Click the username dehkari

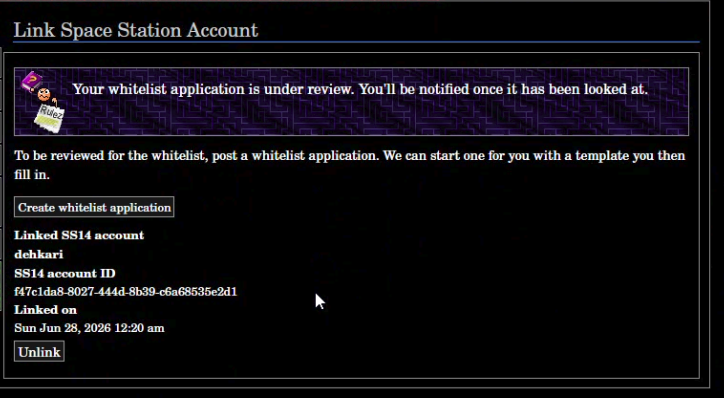click(39, 254)
